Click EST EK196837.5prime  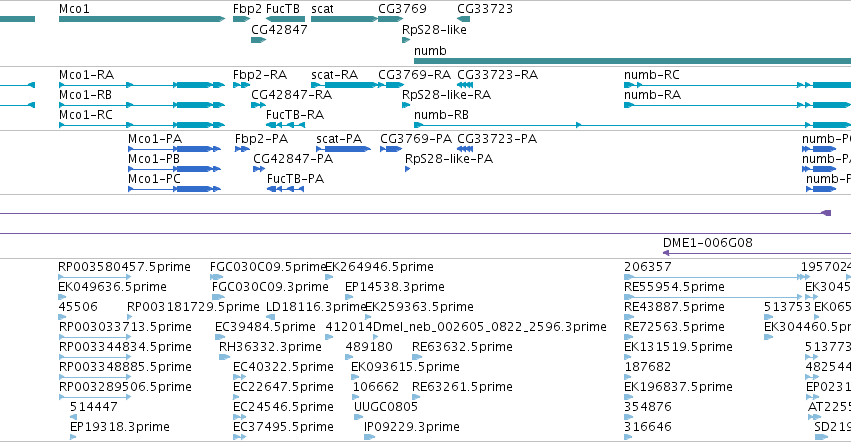tap(628, 397)
